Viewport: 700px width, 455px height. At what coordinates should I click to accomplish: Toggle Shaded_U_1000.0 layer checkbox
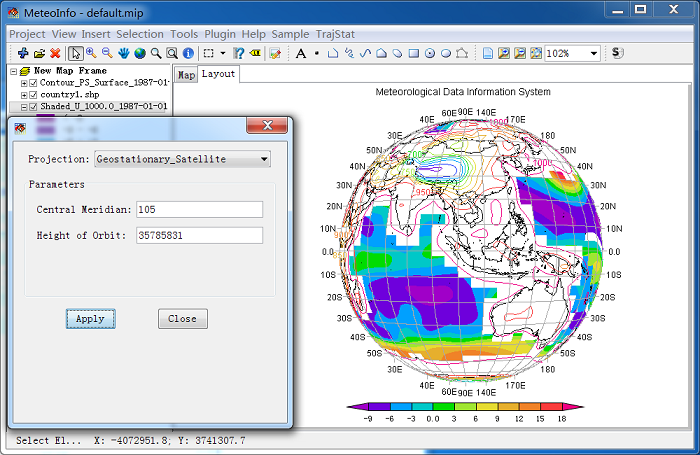tap(33, 107)
